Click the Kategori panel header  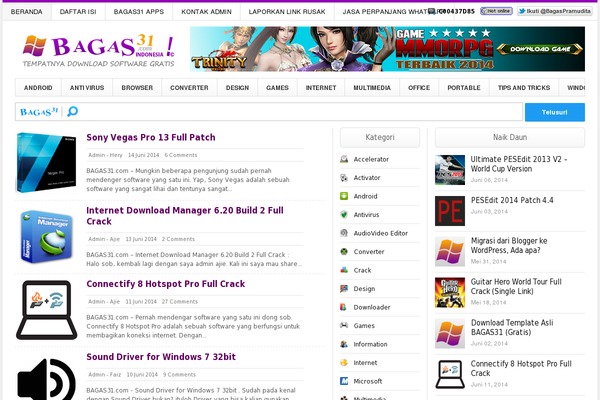click(380, 137)
